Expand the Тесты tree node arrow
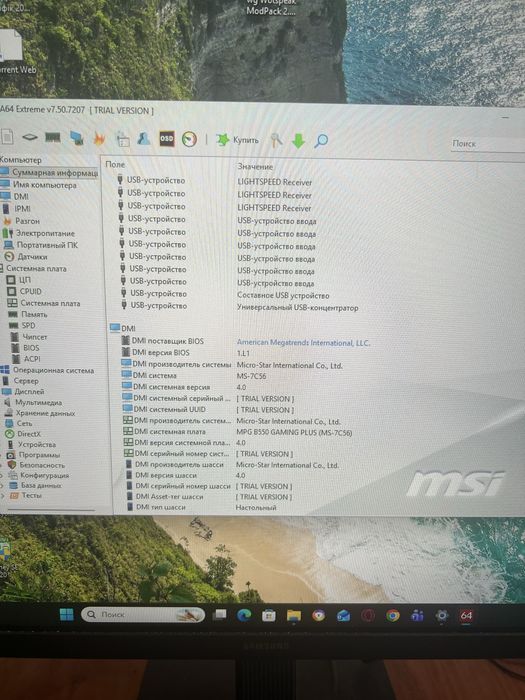Image resolution: width=525 pixels, height=700 pixels. 3,496
